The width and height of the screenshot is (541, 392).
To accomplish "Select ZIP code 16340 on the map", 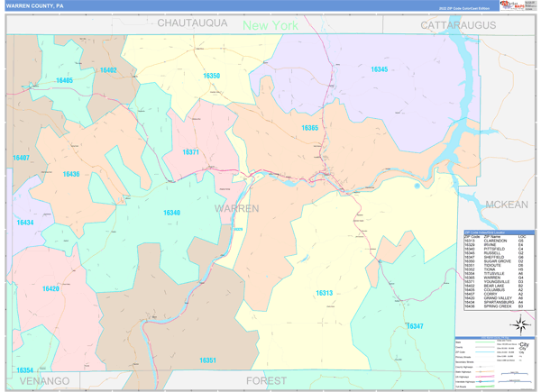I will click(x=171, y=213).
